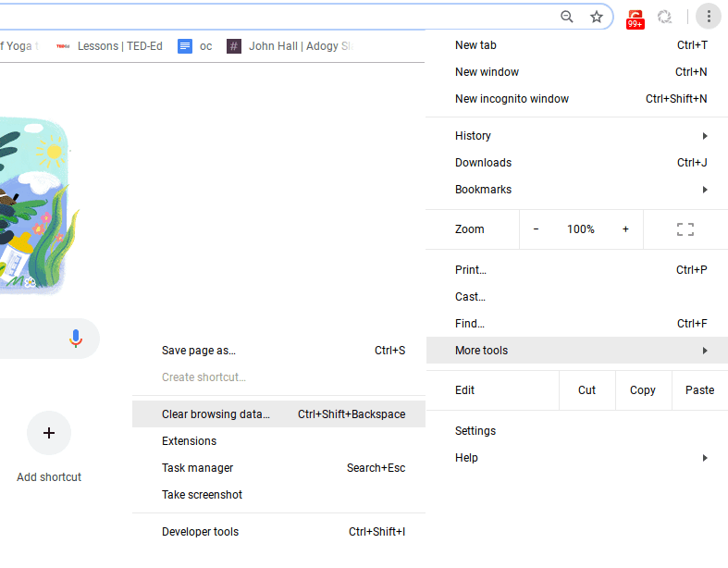Increase zoom with the plus button

tap(625, 229)
